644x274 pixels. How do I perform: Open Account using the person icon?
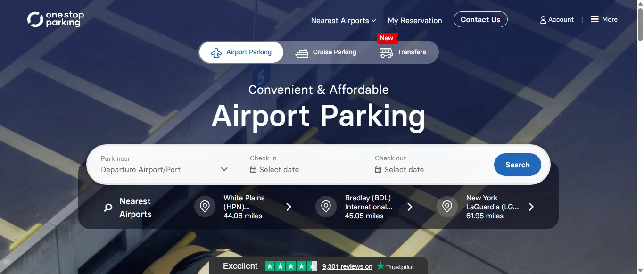(x=543, y=19)
